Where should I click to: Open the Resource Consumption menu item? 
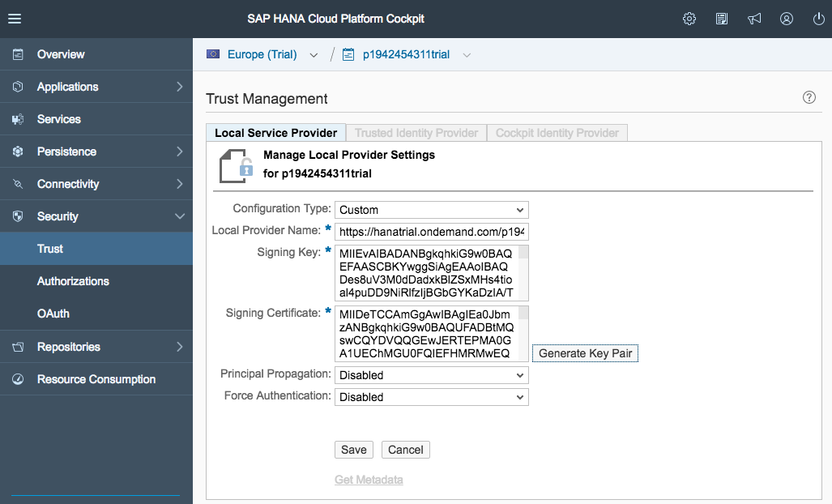pos(96,378)
